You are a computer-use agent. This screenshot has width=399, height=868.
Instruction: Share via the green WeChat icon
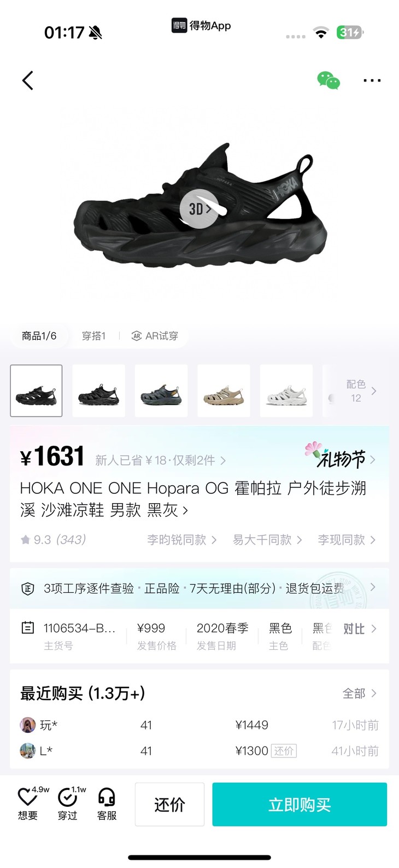click(x=328, y=80)
